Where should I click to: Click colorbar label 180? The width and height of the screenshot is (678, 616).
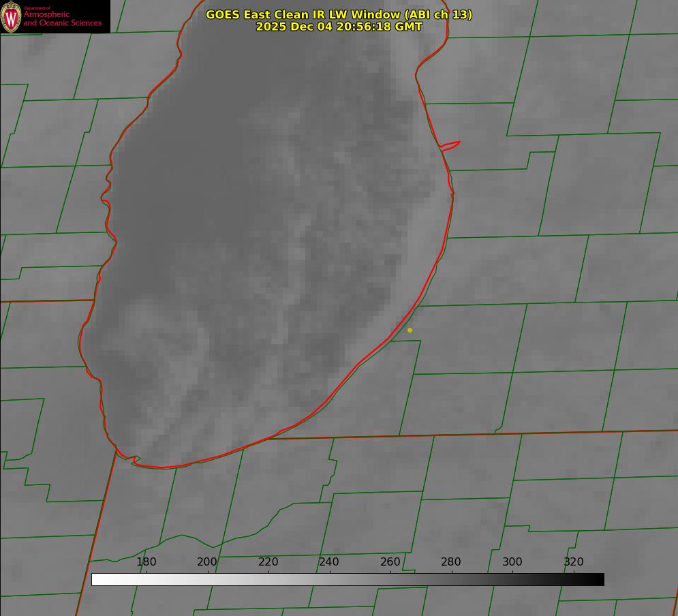pyautogui.click(x=147, y=561)
